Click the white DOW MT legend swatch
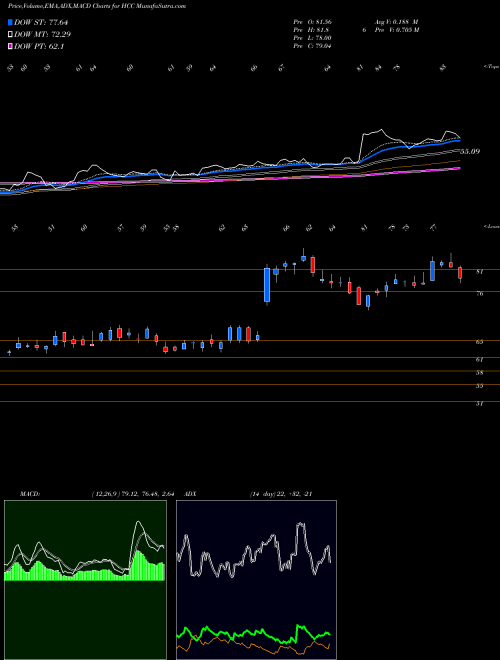 coord(10,35)
